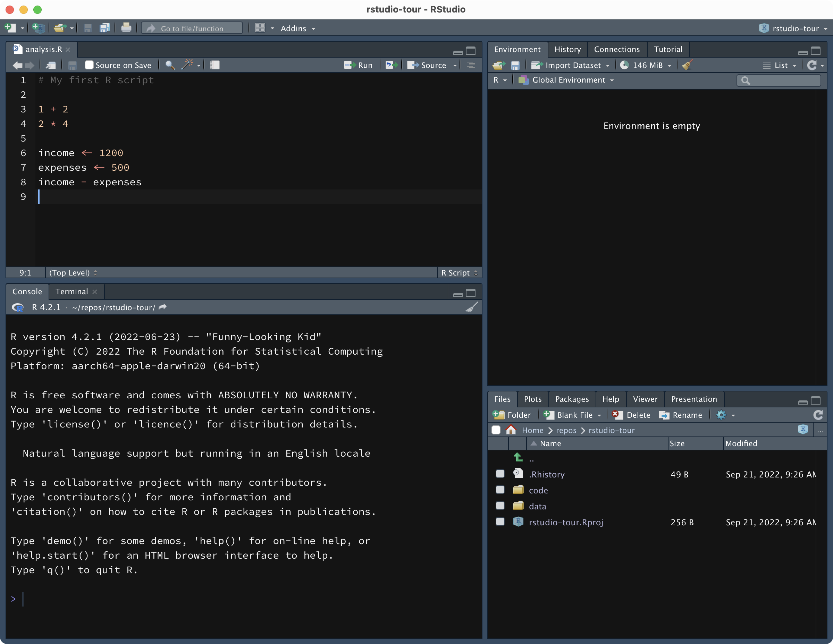Create a new project with toolbar icon
The width and height of the screenshot is (833, 644).
(39, 28)
